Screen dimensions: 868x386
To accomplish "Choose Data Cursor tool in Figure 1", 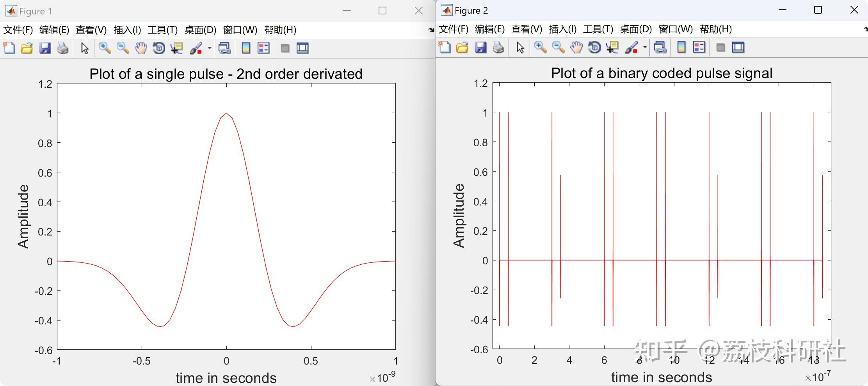I will tap(177, 48).
